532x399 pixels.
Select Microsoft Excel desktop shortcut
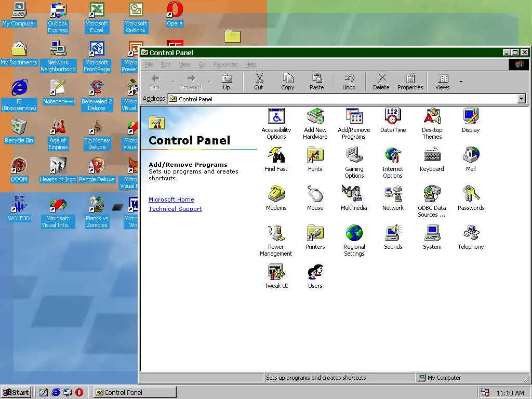pos(97,18)
